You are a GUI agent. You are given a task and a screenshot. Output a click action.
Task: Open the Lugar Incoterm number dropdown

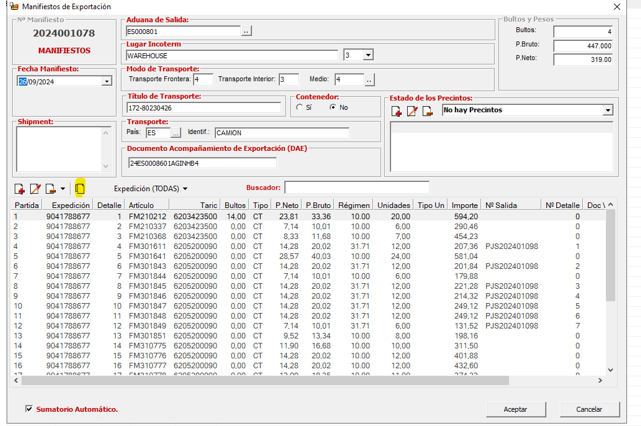(x=368, y=56)
